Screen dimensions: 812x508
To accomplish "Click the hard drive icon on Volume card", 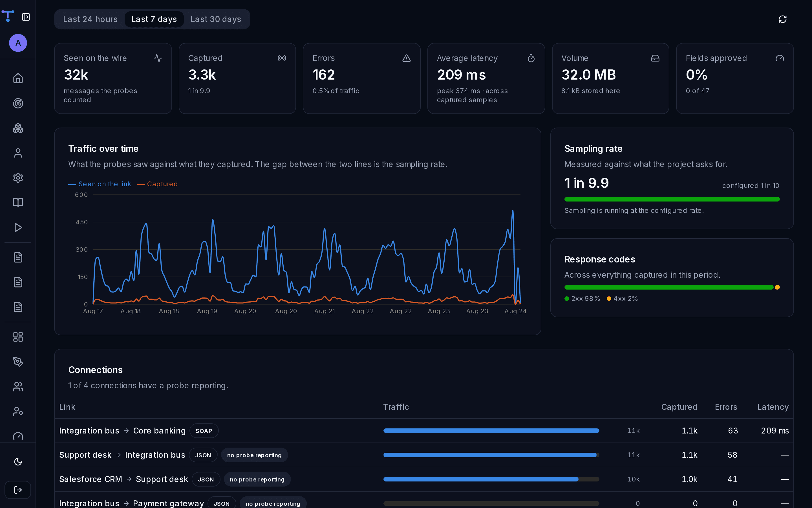I will click(655, 58).
